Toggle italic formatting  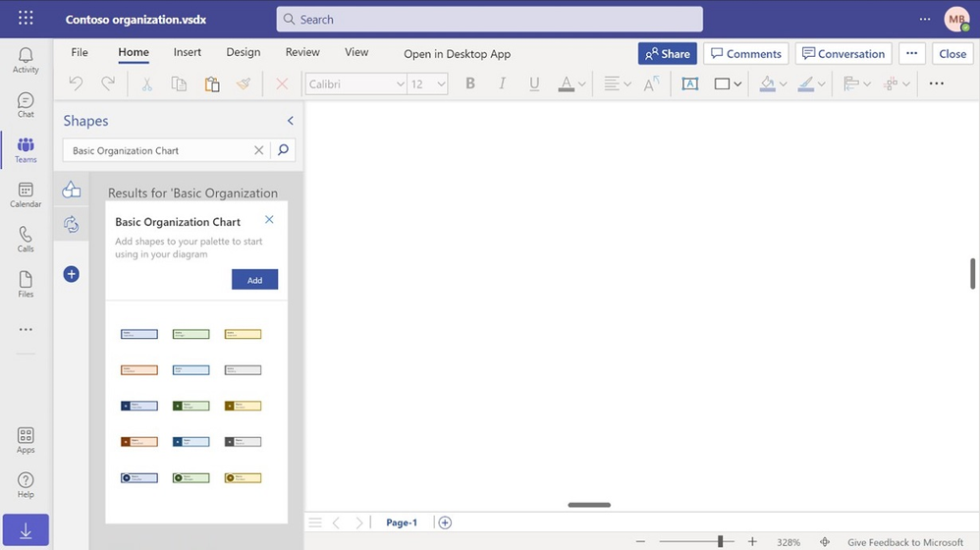[x=502, y=83]
